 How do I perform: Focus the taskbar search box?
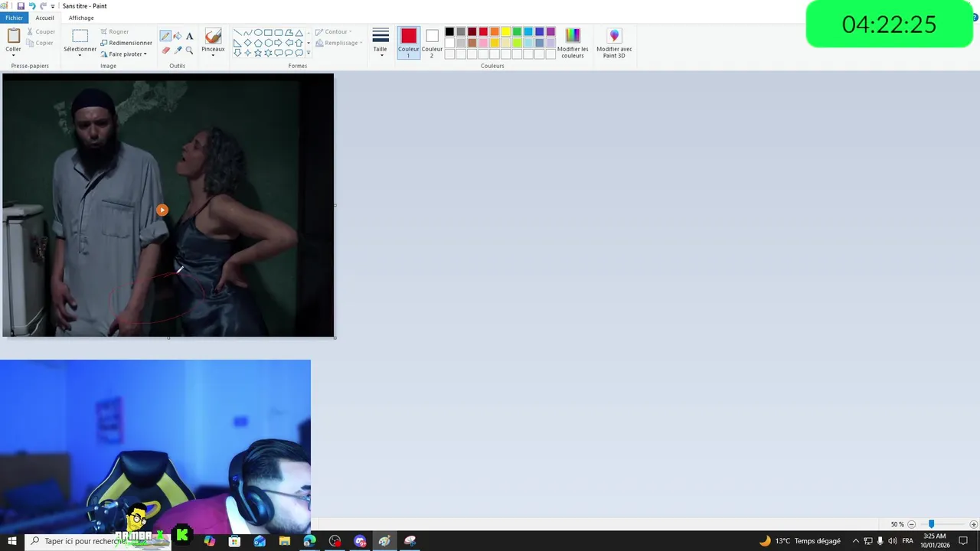click(x=98, y=541)
